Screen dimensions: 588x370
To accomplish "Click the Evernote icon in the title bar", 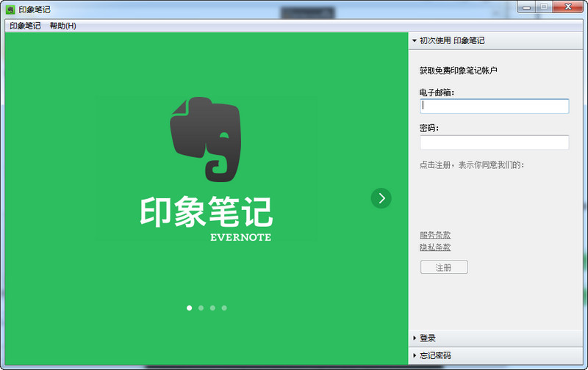I will [x=10, y=10].
